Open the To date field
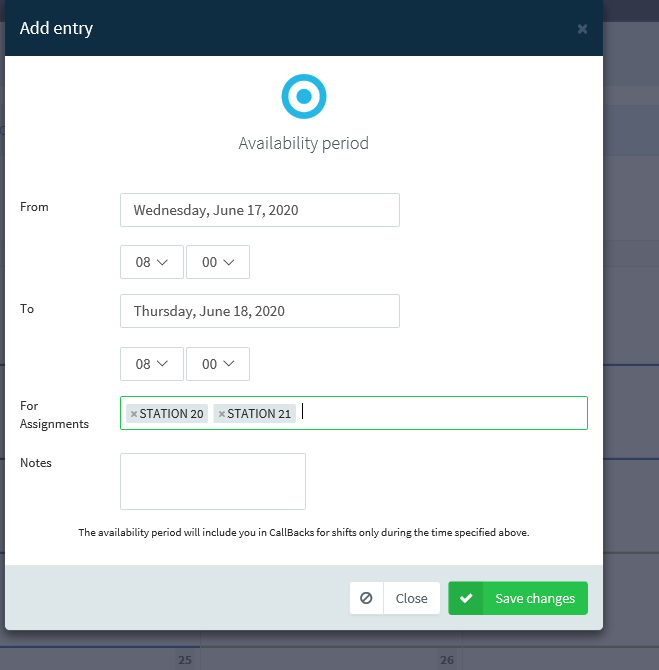 (260, 311)
